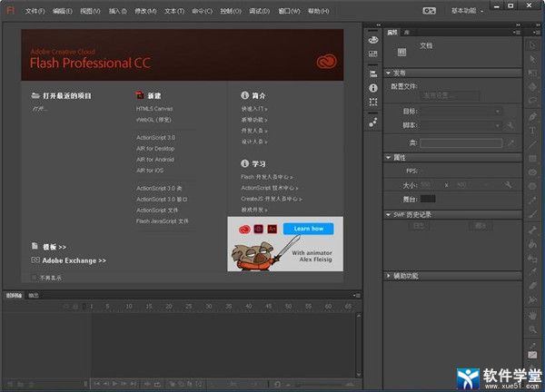Screen dimensions: 545x392
Task: Click the Learn how button
Action: click(x=308, y=229)
